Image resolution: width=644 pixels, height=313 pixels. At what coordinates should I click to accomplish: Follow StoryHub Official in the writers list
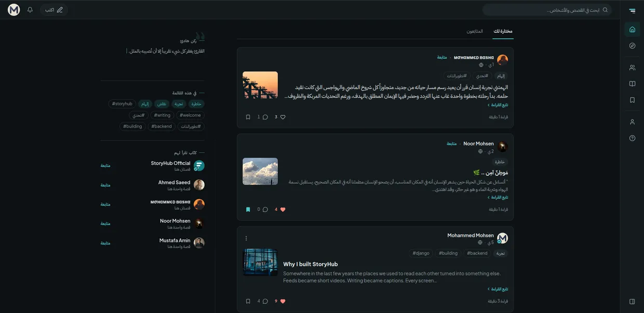[105, 166]
